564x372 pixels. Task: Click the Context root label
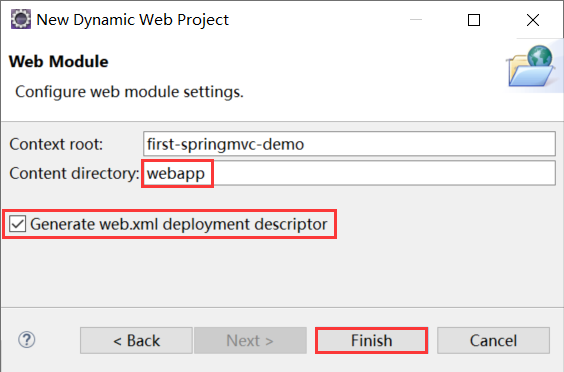56,144
